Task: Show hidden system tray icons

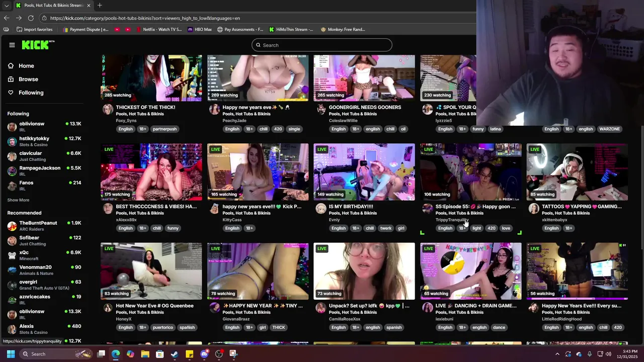Action: pos(557,354)
